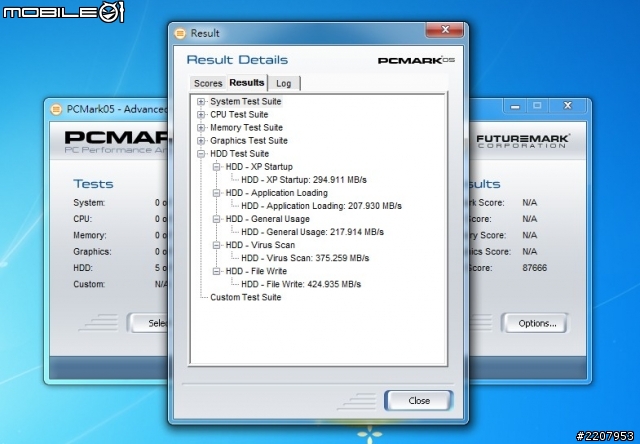Collapse the HDD - File Write node
The height and width of the screenshot is (444, 640).
coord(216,271)
